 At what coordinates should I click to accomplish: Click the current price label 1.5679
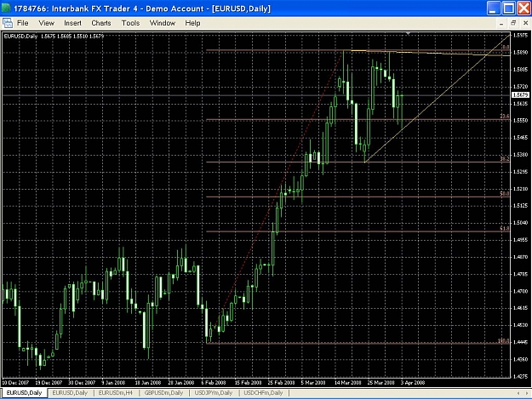pos(520,95)
